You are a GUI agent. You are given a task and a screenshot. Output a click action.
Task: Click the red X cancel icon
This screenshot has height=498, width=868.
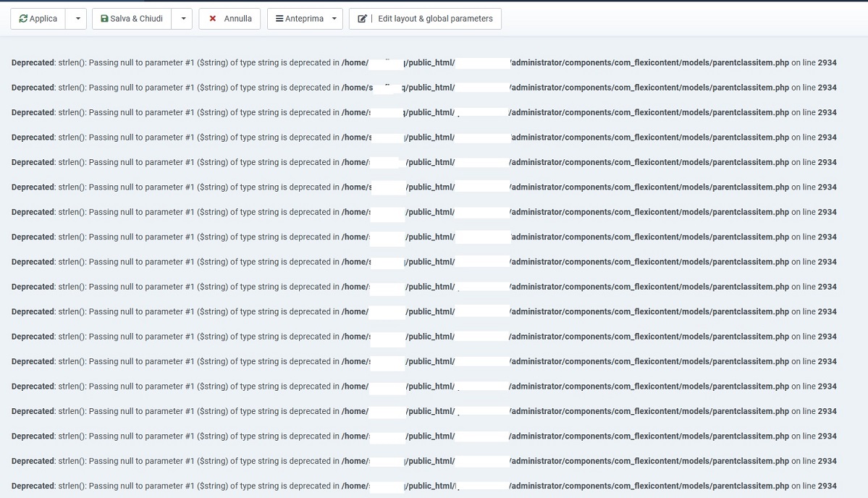pyautogui.click(x=213, y=19)
